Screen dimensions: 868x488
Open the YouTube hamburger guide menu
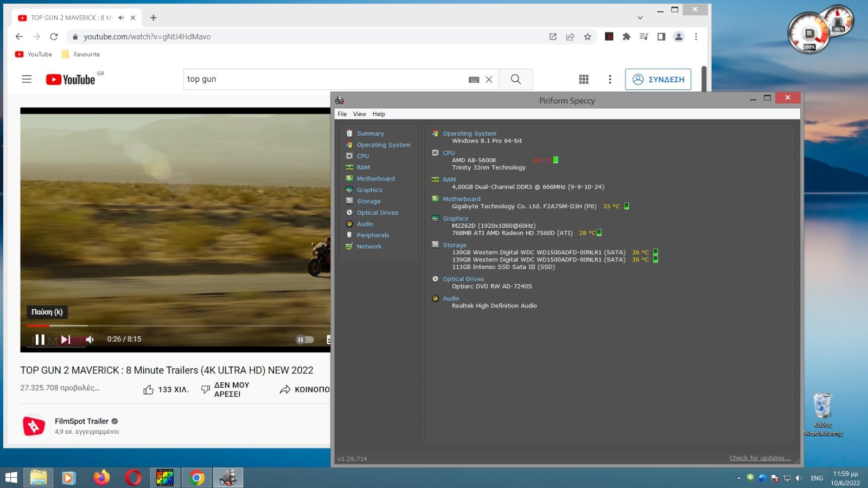(x=27, y=79)
